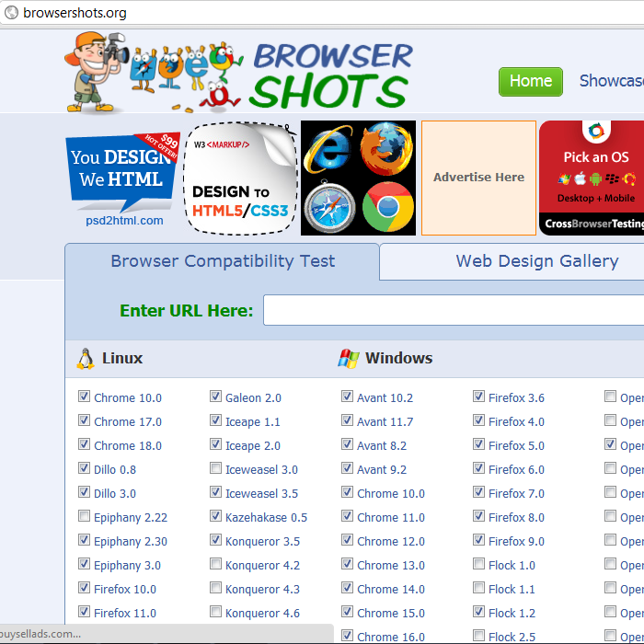Viewport: 644px width, 644px height.
Task: Toggle Windows Chrome 13.0 checkbox
Action: (x=347, y=563)
